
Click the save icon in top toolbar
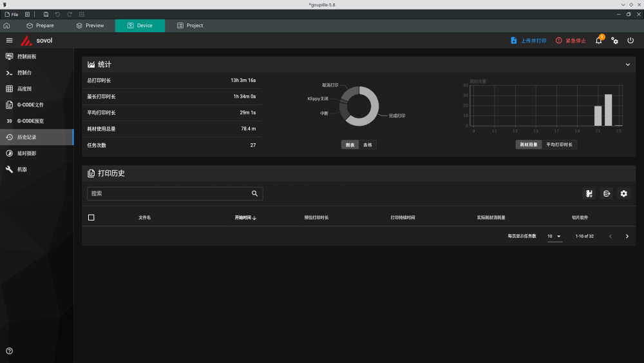click(x=46, y=14)
